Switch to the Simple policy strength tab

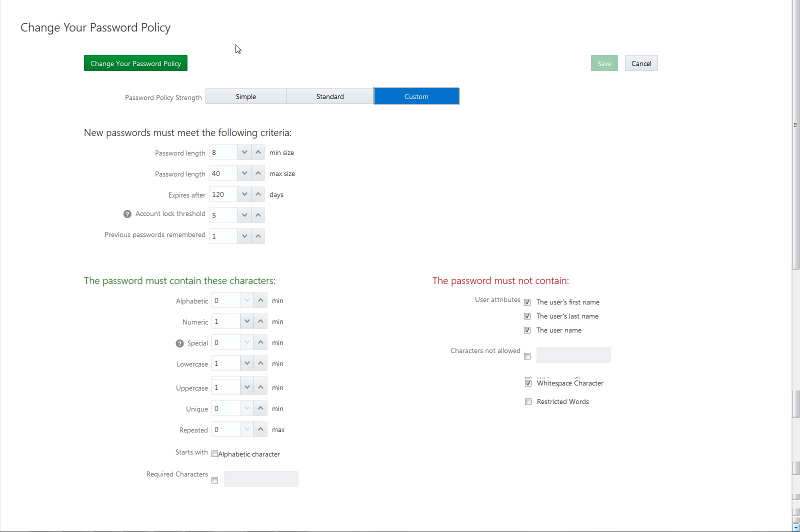[245, 96]
